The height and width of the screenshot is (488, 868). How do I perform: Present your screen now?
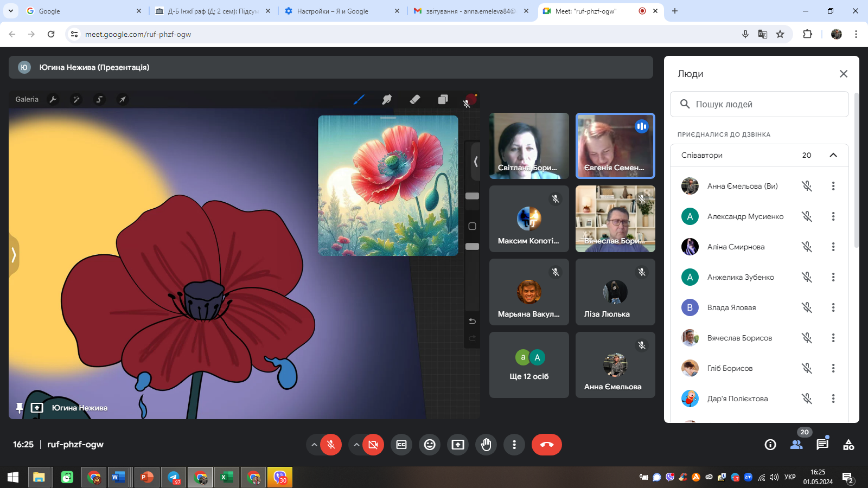coord(458,445)
